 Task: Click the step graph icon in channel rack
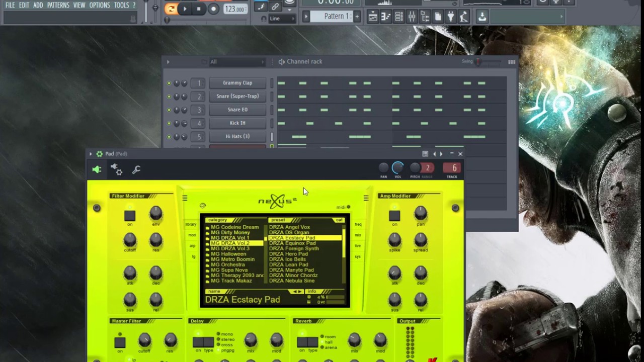[x=512, y=62]
